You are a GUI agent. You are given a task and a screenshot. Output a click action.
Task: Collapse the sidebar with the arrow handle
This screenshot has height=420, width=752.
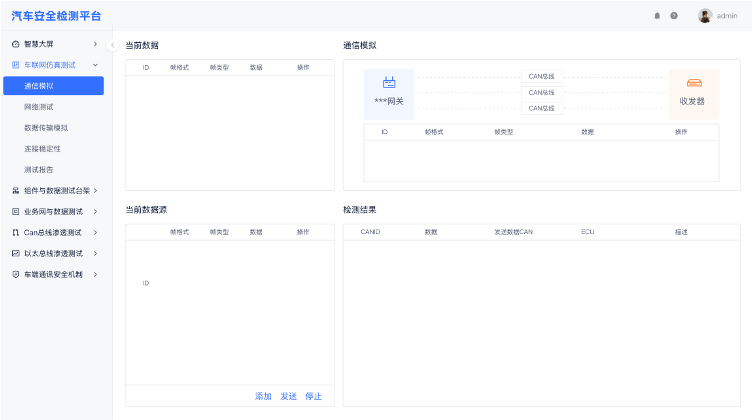click(112, 45)
